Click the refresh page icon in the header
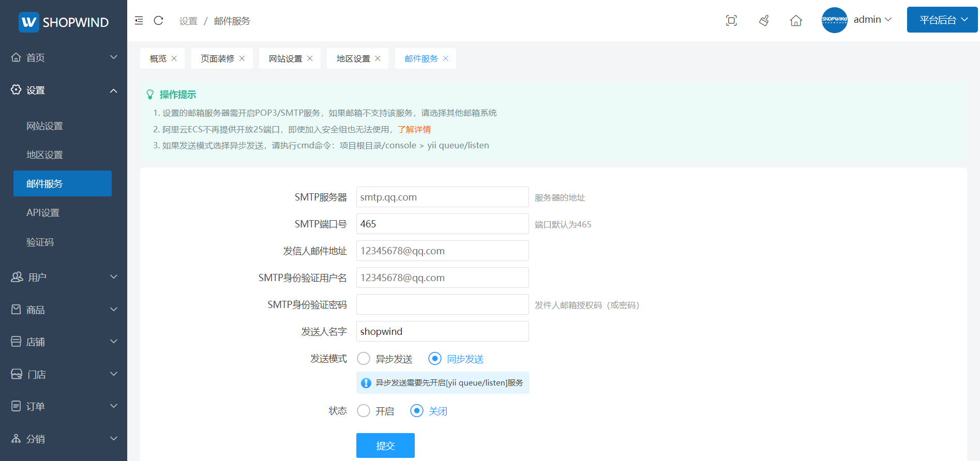The width and height of the screenshot is (980, 461). (159, 21)
